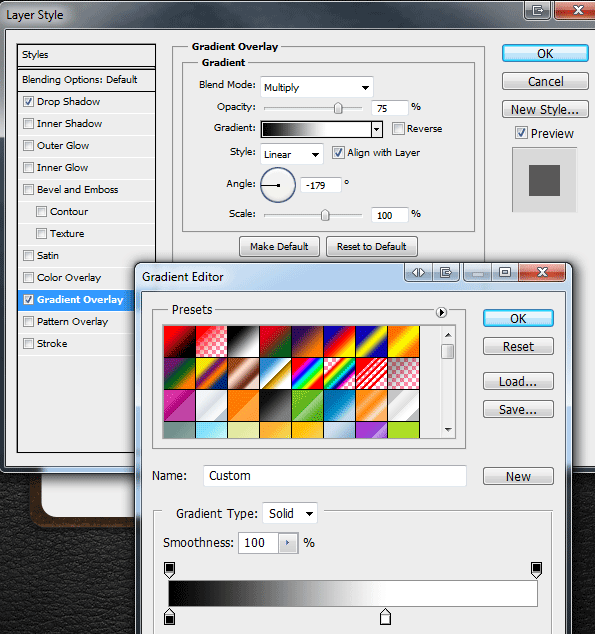Image resolution: width=595 pixels, height=634 pixels.
Task: Click the Opacity slider handle
Action: 338,108
